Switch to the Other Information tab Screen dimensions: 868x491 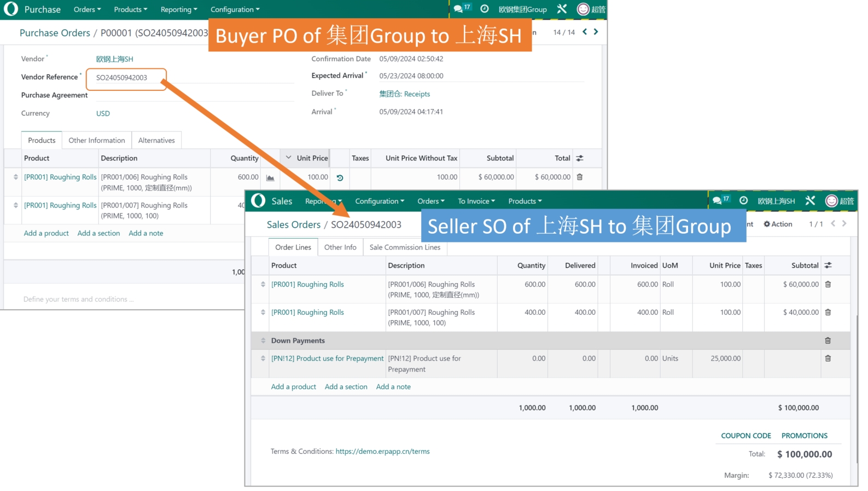tap(97, 141)
